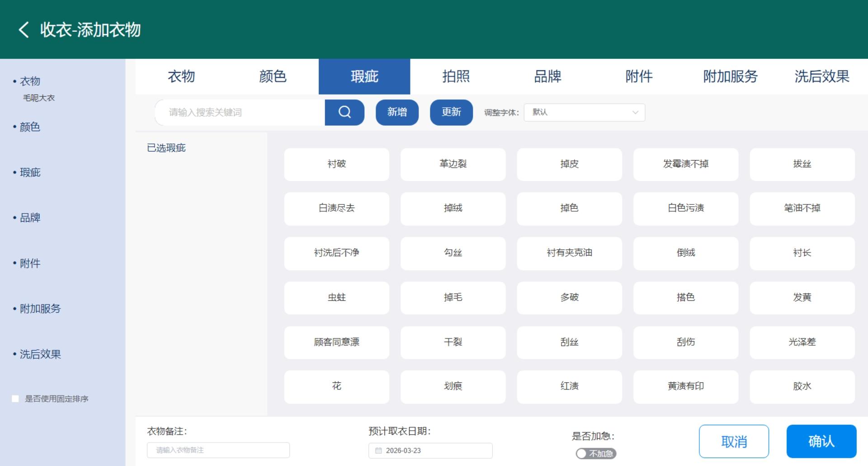Pick the 顾客同意漂 defect option
Screen dimensions: 868x466
click(x=336, y=342)
